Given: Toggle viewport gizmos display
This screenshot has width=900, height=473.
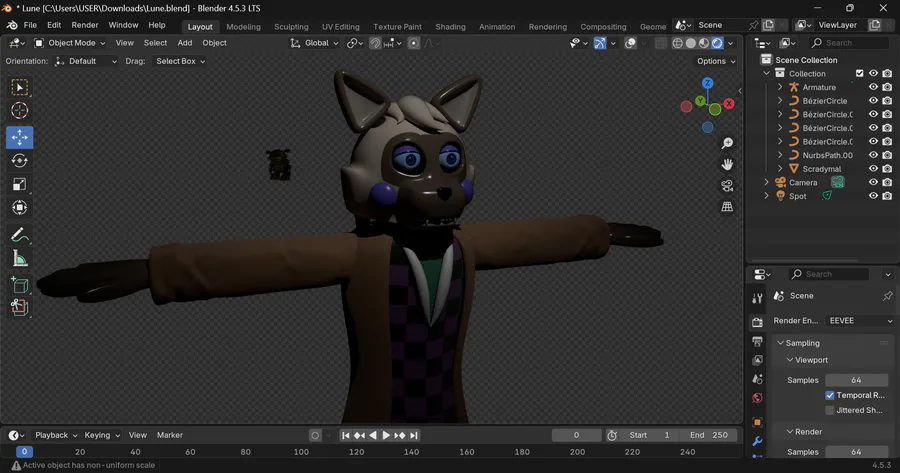Looking at the screenshot, I should click(x=599, y=43).
